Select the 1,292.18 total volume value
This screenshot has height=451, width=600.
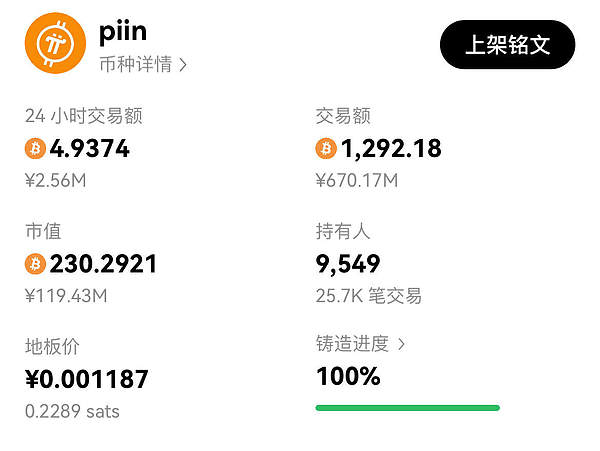pos(391,149)
